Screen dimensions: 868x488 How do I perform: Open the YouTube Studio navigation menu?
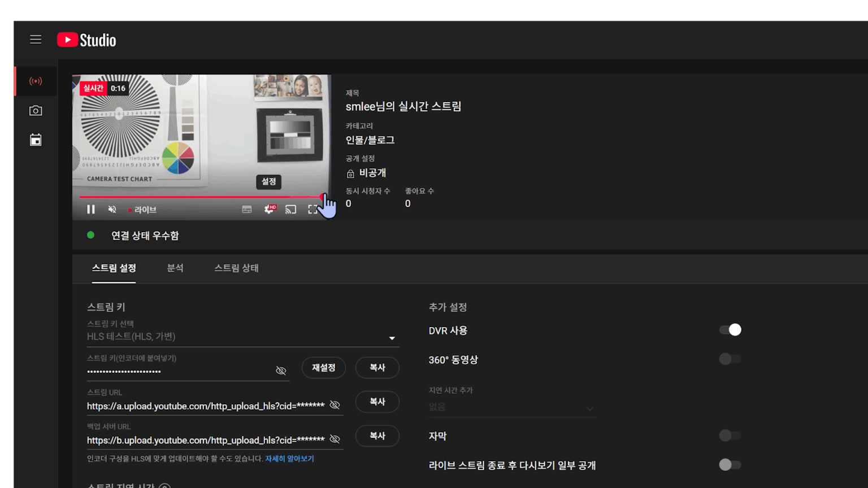[x=35, y=39]
